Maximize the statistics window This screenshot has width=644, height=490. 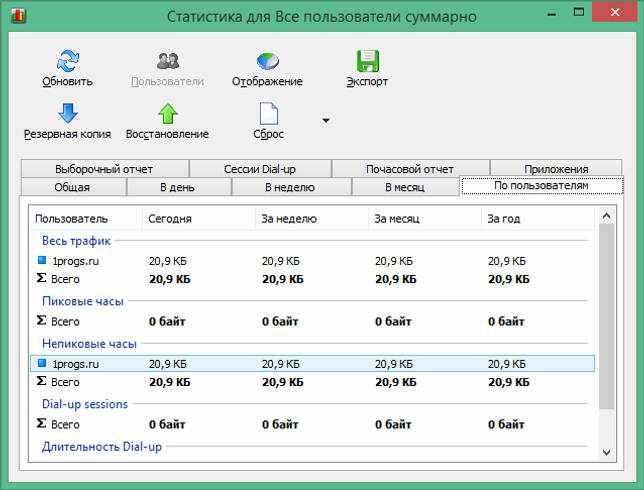click(x=579, y=12)
